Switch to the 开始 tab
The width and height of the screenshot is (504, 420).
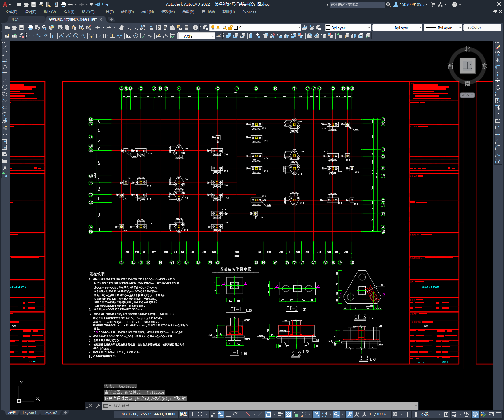pos(15,19)
